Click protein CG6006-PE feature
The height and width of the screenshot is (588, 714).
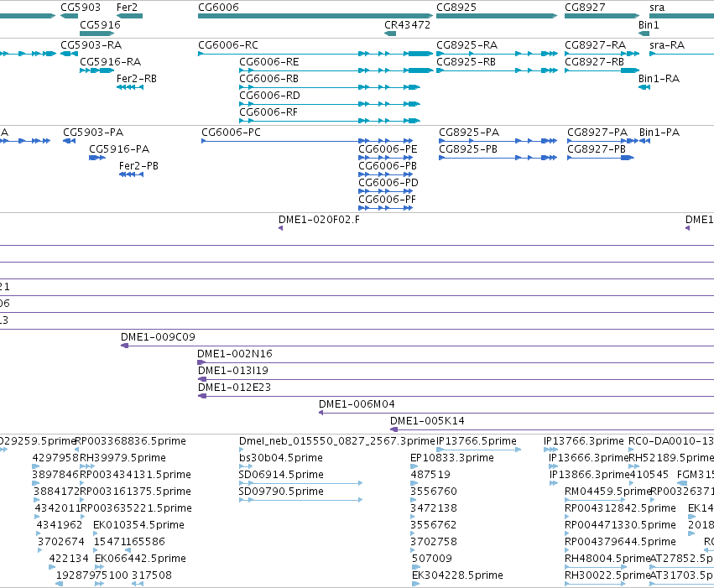[386, 158]
